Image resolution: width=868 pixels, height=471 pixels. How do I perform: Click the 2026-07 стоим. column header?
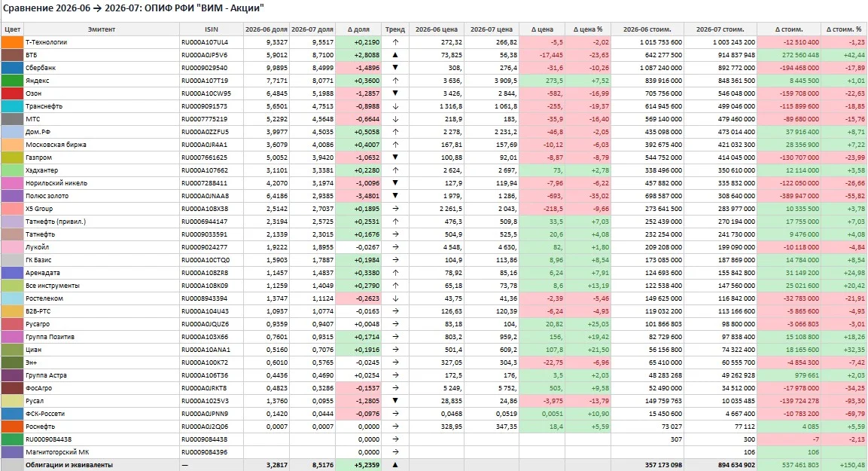(720, 29)
